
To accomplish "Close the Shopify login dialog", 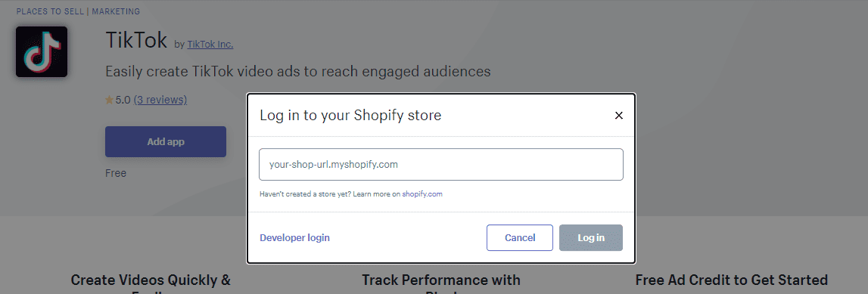I will pos(619,116).
